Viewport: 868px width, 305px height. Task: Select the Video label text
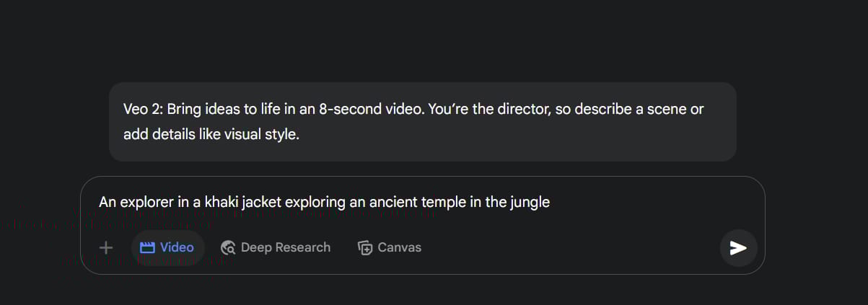[x=177, y=247]
